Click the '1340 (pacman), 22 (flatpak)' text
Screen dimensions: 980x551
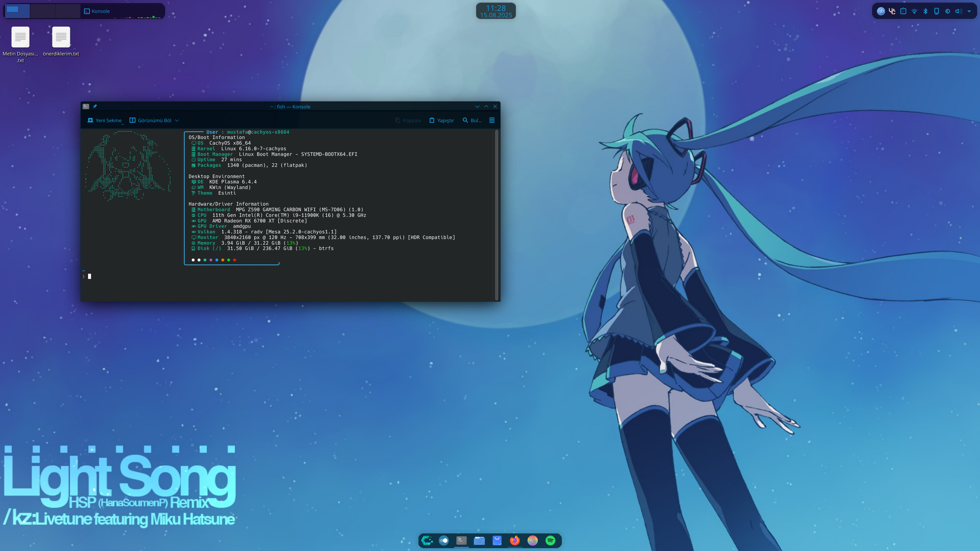tap(267, 165)
